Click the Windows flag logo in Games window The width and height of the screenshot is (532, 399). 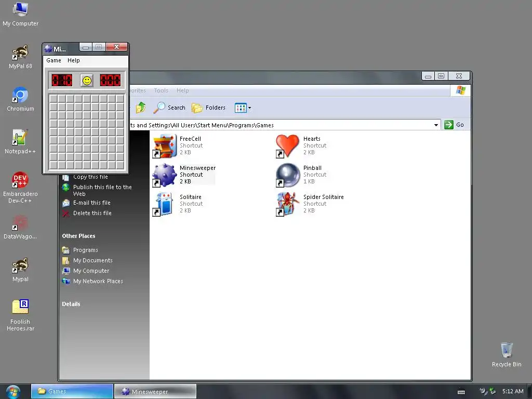coord(460,90)
